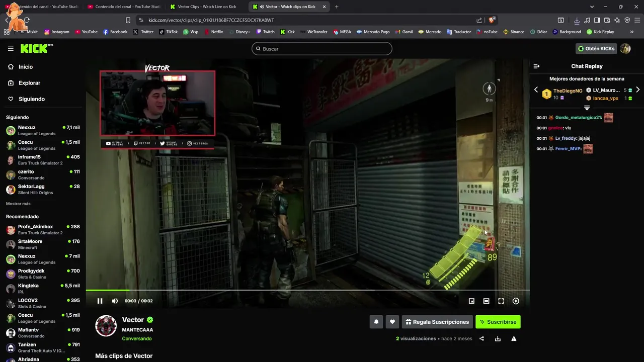Screen dimensions: 644x362
Task: Click the browser address bar URL
Action: pyautogui.click(x=211, y=20)
